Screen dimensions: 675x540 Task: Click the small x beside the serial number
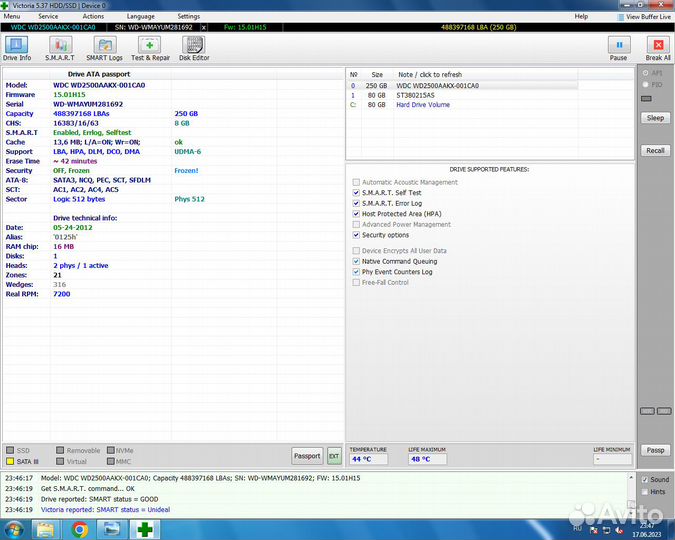pos(204,28)
